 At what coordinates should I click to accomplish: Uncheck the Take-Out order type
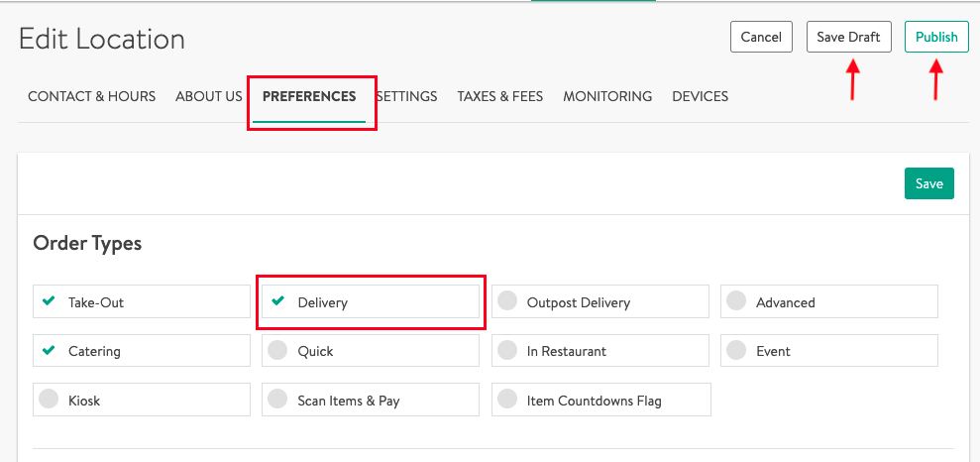coord(49,301)
